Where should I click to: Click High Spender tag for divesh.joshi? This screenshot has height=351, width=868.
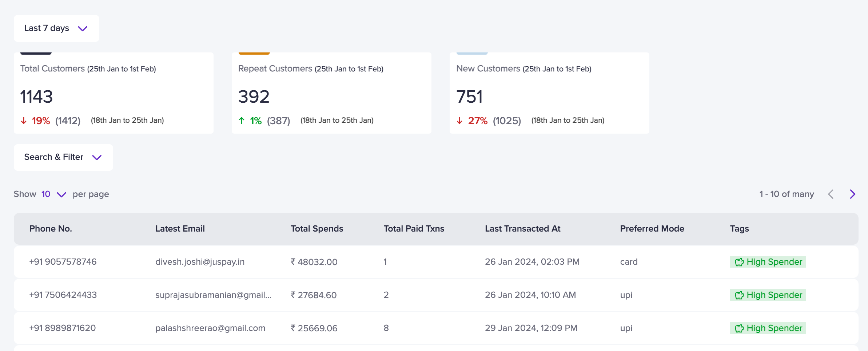click(768, 262)
